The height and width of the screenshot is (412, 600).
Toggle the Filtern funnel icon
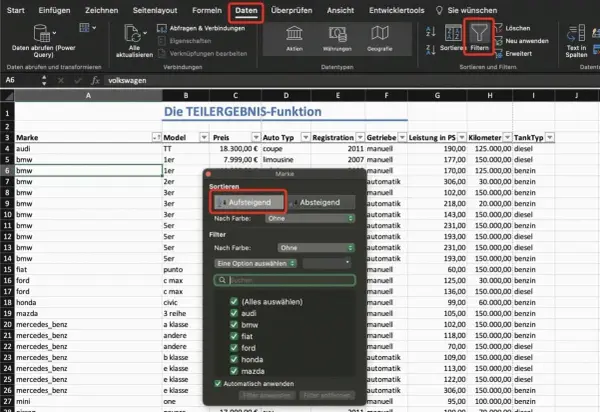[479, 32]
